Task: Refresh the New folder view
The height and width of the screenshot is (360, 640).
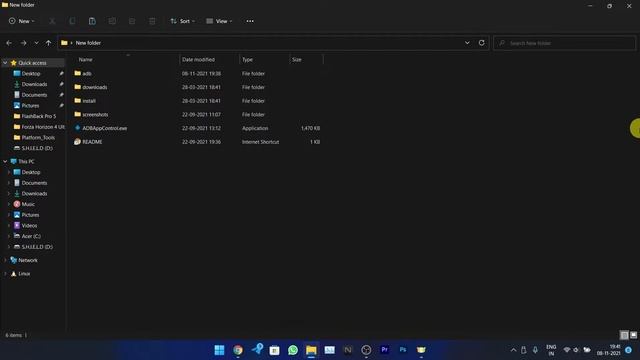Action: click(x=482, y=43)
